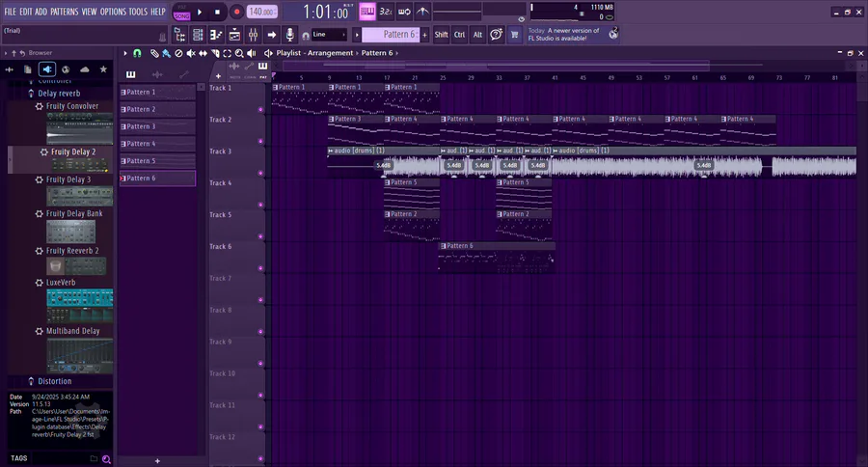The image size is (868, 467).
Task: Open the library globe Browser tab
Action: click(x=66, y=69)
